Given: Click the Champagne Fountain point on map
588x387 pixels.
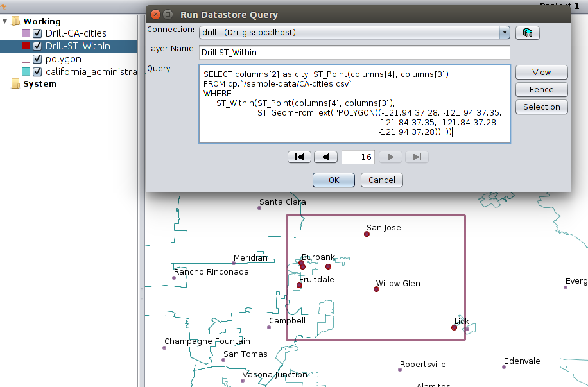Looking at the screenshot, I should 164,348.
